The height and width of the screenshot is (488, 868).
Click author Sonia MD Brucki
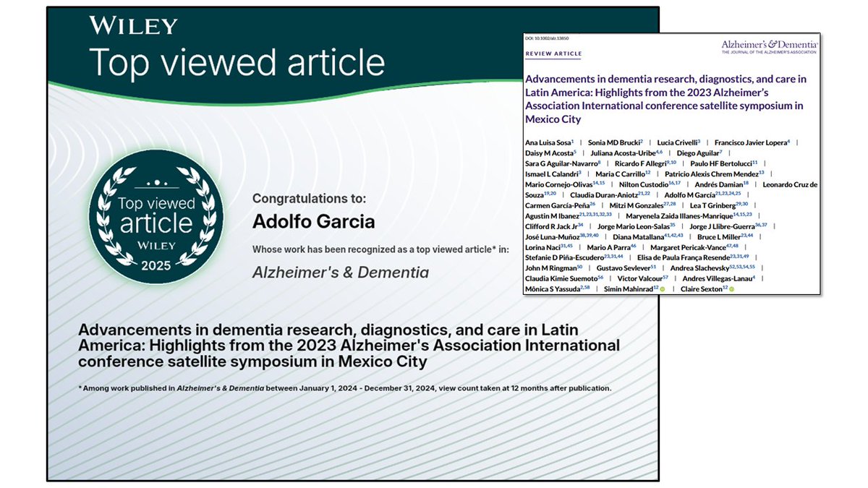tap(615, 143)
